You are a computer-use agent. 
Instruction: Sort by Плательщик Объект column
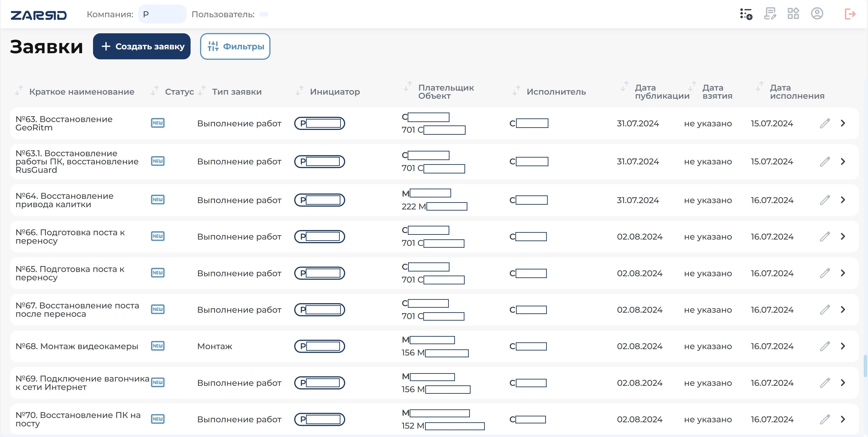point(408,87)
